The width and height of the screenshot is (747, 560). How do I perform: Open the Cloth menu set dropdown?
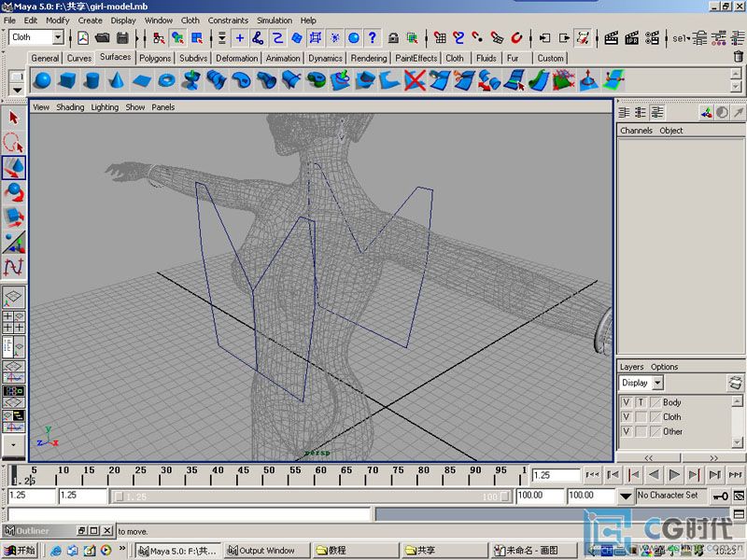click(58, 37)
